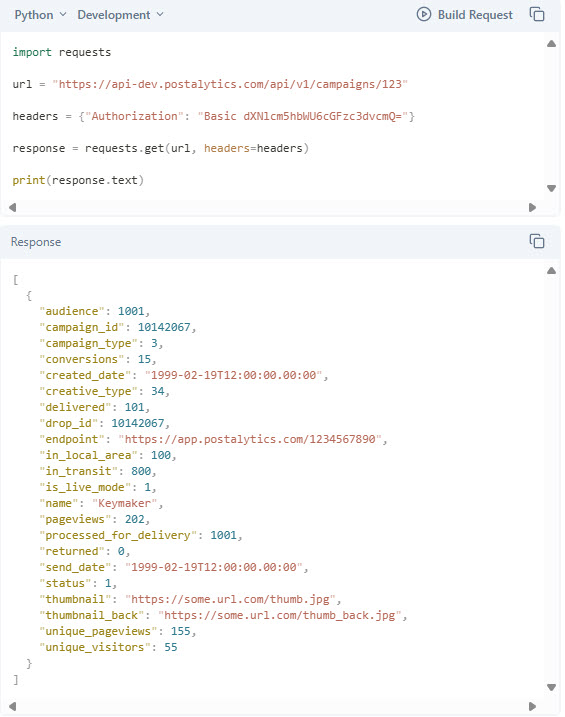The height and width of the screenshot is (717, 565).
Task: Click the Response panel scroll-right arrow
Action: [x=532, y=706]
